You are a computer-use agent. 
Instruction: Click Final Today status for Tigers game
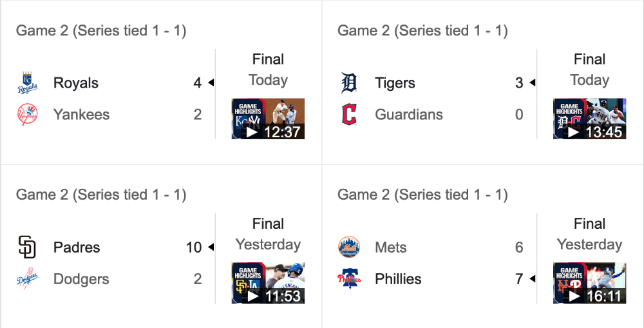[589, 70]
